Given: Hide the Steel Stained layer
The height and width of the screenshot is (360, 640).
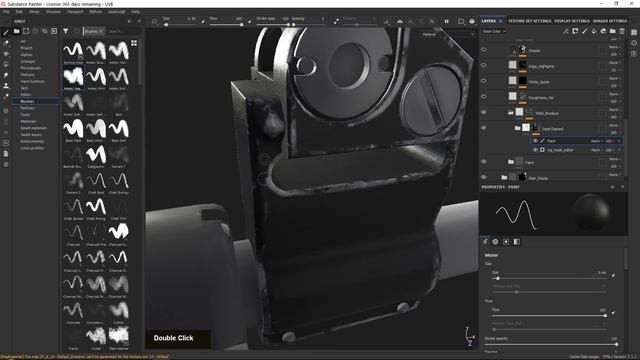Looking at the screenshot, I should 484,128.
